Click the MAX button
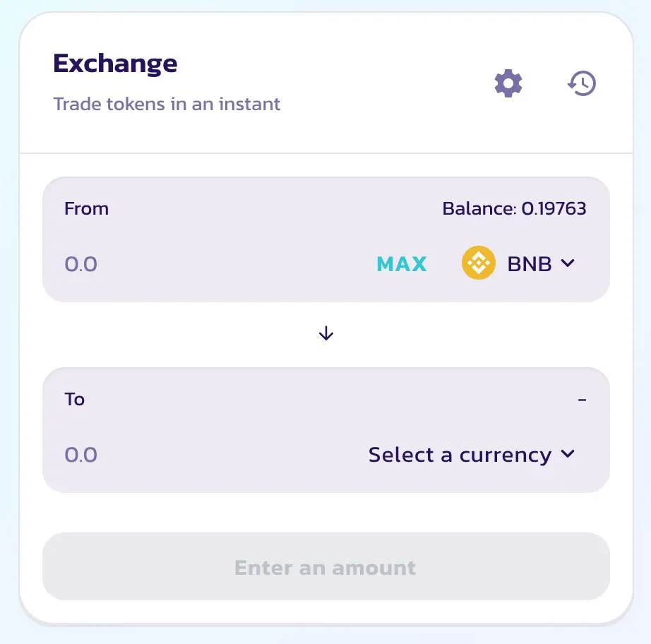651x644 pixels. (x=402, y=263)
